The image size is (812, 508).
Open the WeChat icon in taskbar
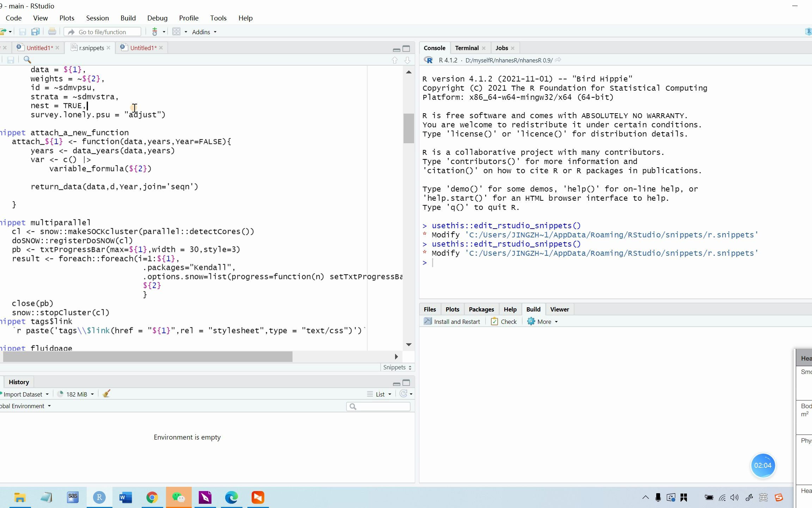click(179, 498)
